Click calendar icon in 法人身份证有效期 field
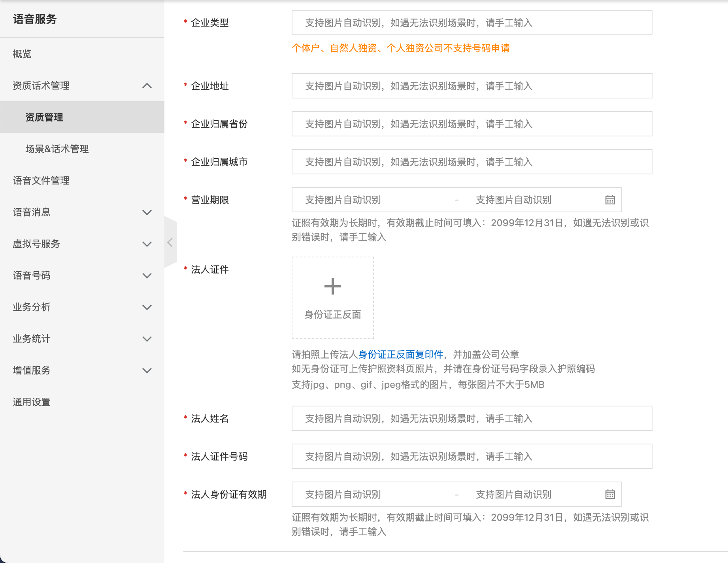The width and height of the screenshot is (728, 563). pos(610,494)
